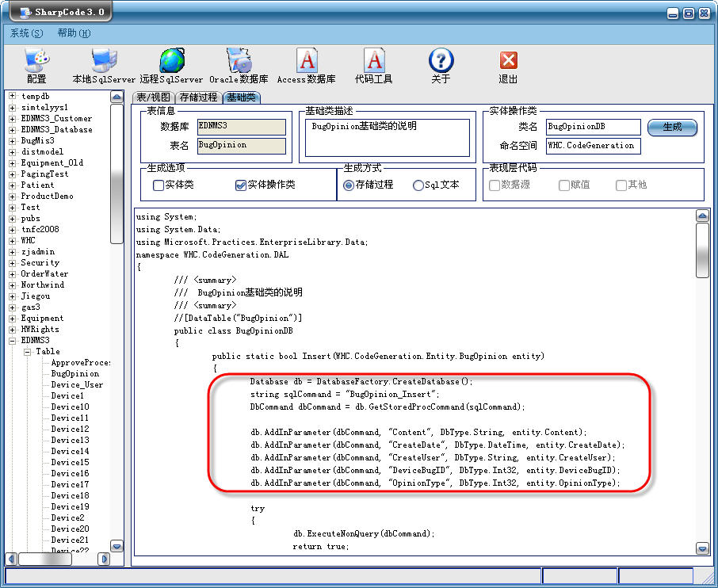Screen dimensions: 718x588
Task: Click tree panel scroll down arrow
Action: coord(116,546)
